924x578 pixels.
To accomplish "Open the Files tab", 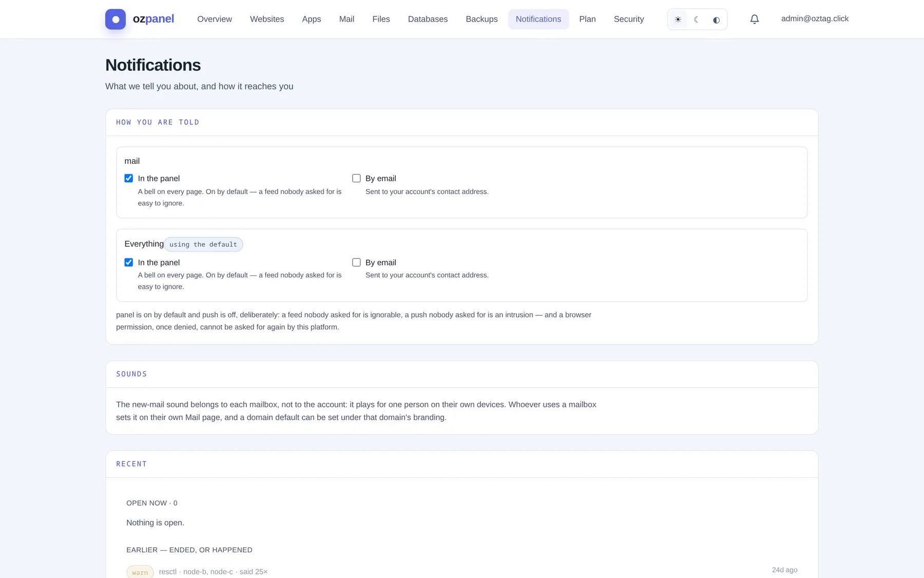I will (381, 19).
